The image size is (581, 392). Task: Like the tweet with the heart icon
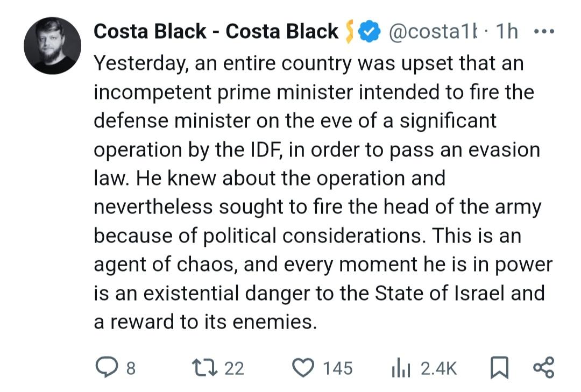(303, 368)
